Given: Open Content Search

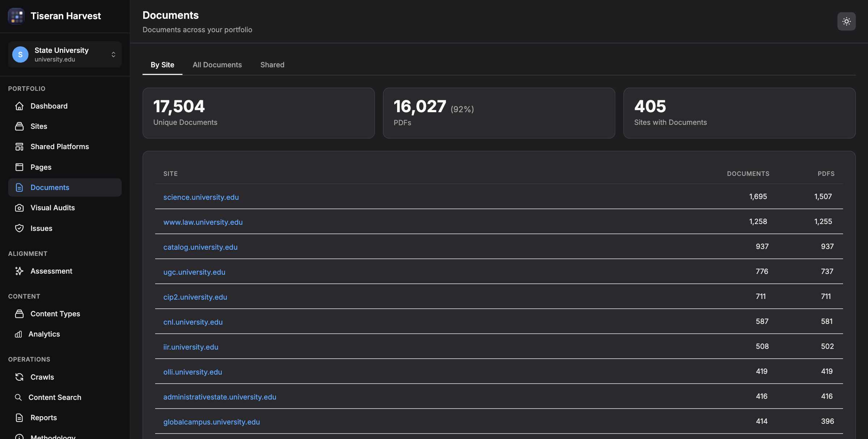Looking at the screenshot, I should click(65, 397).
